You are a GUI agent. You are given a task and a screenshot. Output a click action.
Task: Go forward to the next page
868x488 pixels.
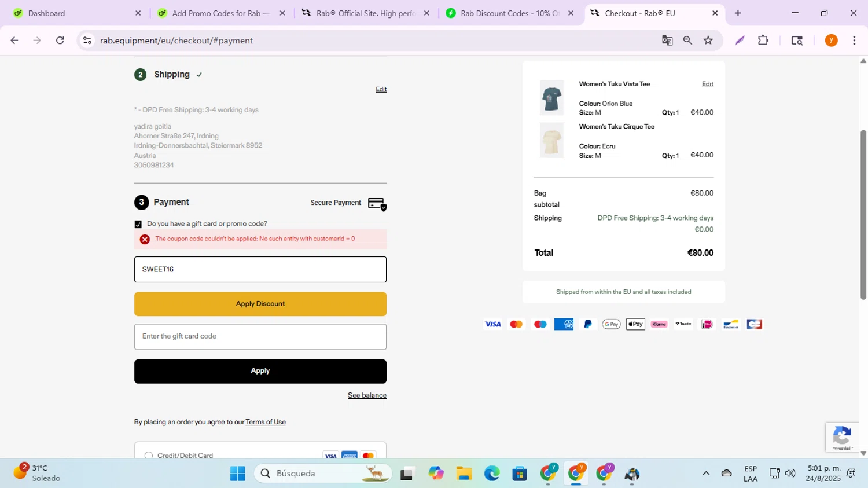(x=37, y=41)
